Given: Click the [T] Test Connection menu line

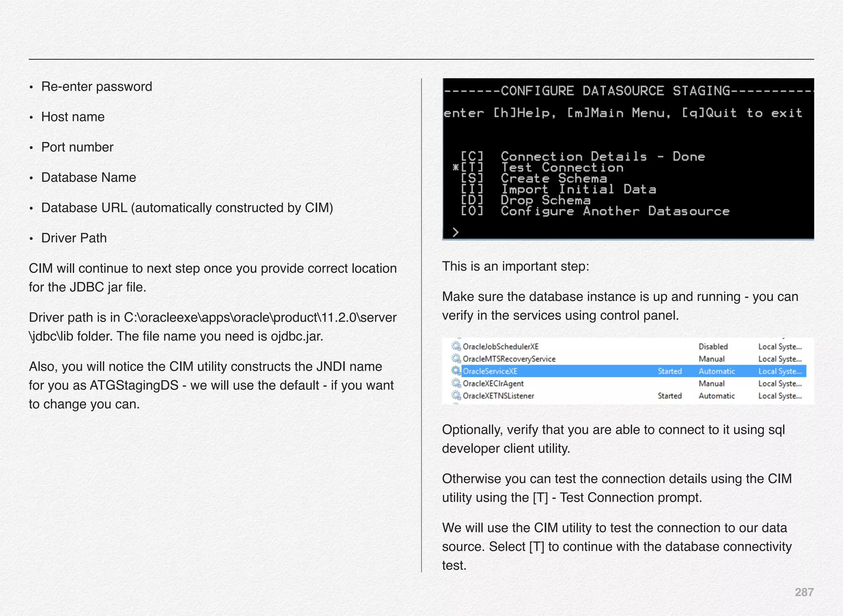Looking at the screenshot, I should click(x=538, y=168).
